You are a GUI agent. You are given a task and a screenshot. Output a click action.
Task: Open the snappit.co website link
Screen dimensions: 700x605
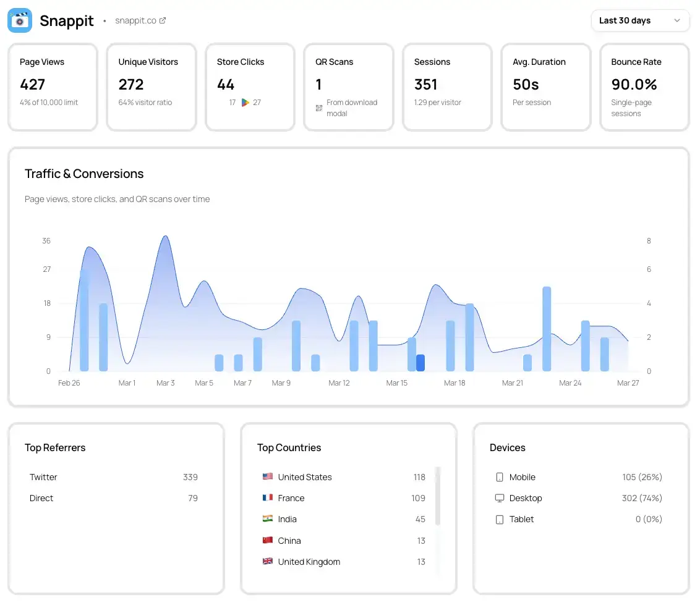click(135, 20)
